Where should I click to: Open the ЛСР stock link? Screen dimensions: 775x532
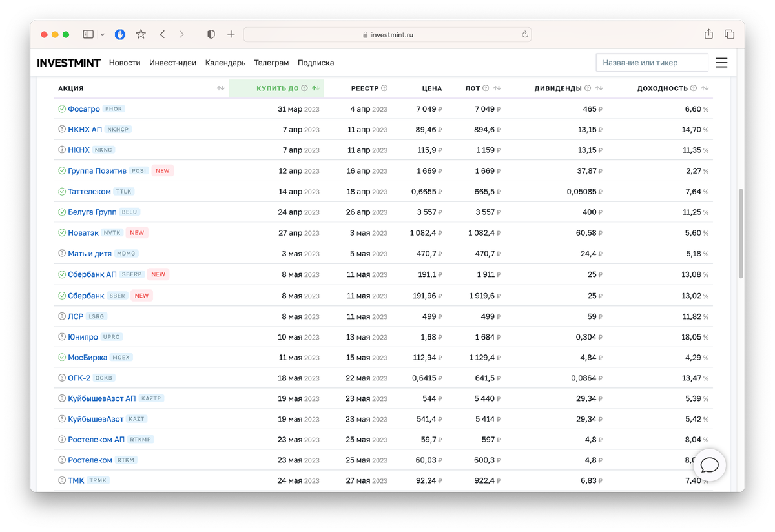click(76, 316)
